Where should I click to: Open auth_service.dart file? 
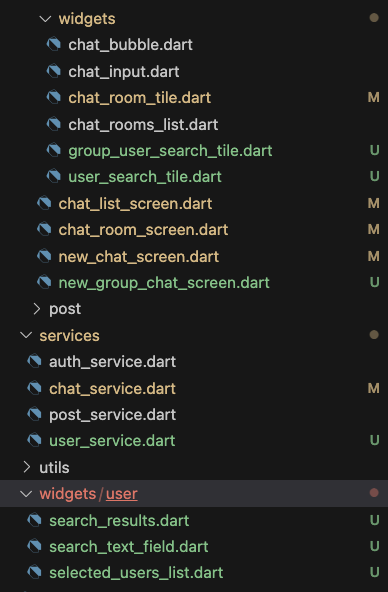pyautogui.click(x=112, y=362)
